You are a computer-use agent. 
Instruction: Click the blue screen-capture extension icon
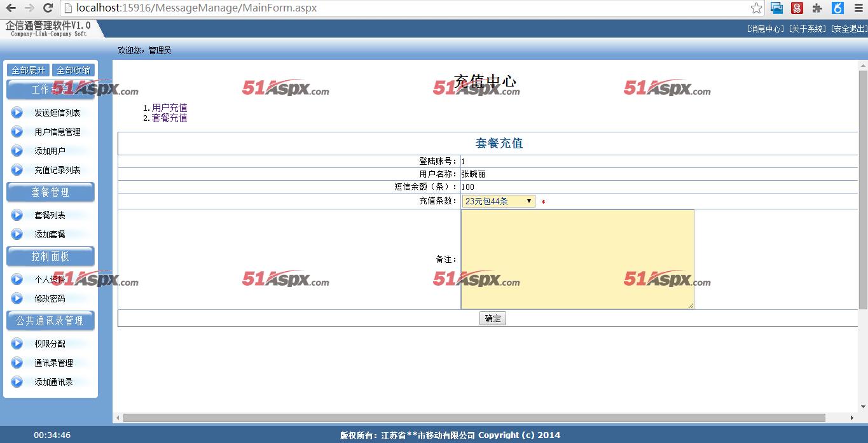pos(776,8)
